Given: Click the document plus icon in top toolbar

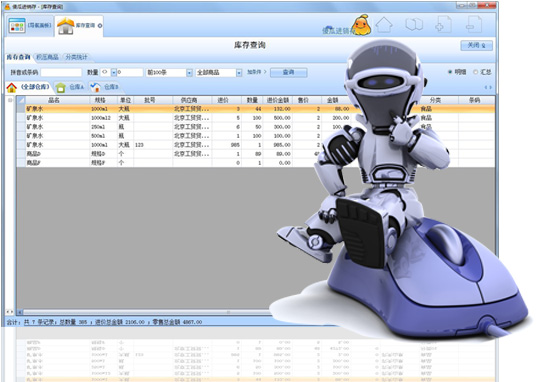Looking at the screenshot, I should [x=444, y=24].
